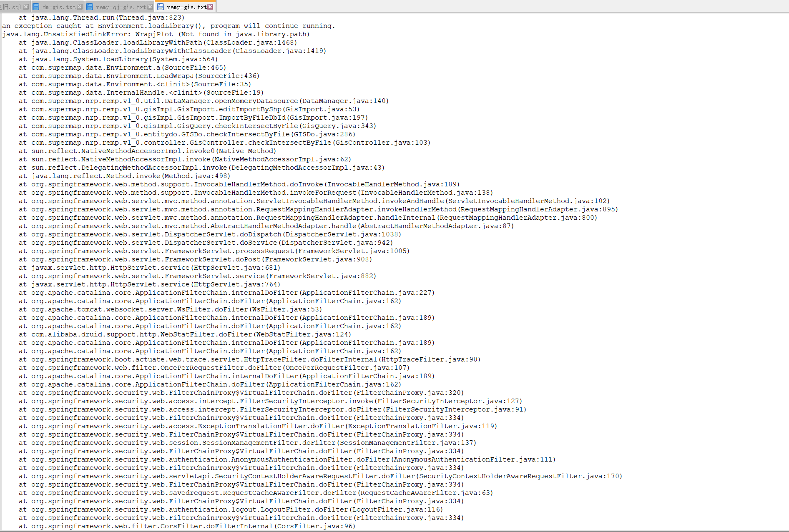Close the .sql tab
Image resolution: width=789 pixels, height=532 pixels.
point(26,7)
